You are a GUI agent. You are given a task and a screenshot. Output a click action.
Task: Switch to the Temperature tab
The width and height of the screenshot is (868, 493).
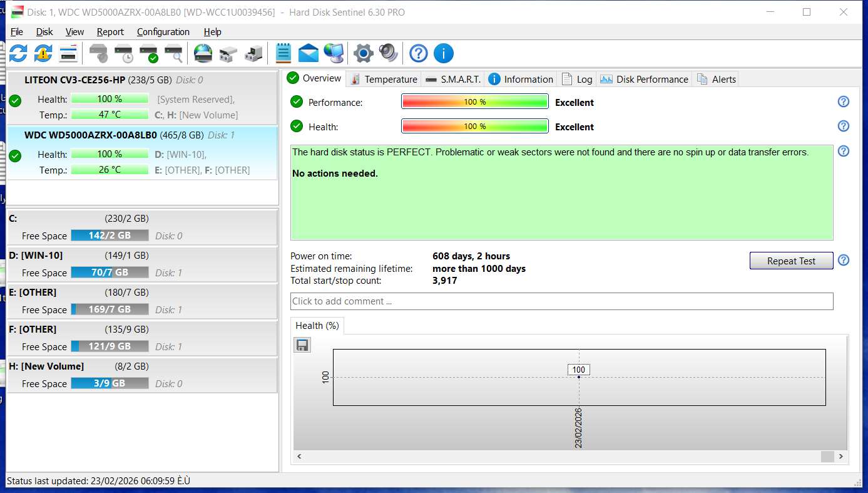[384, 79]
